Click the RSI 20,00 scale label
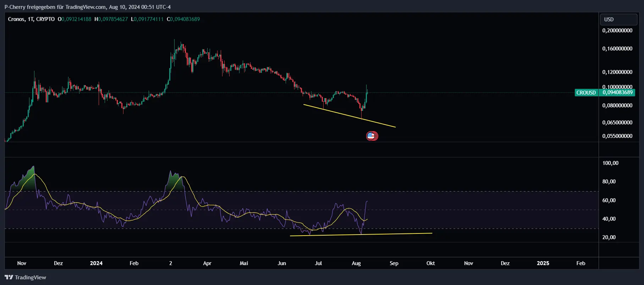This screenshot has width=644, height=285. (609, 237)
